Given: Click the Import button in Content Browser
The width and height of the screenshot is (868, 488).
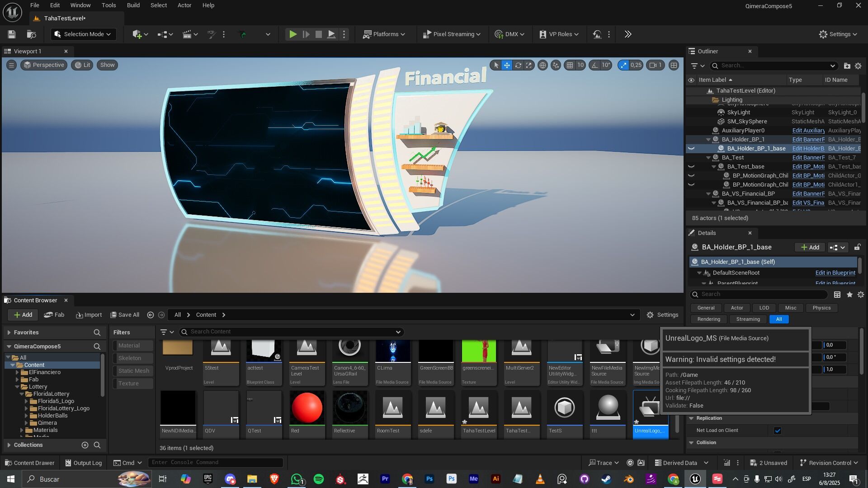Looking at the screenshot, I should pyautogui.click(x=89, y=315).
